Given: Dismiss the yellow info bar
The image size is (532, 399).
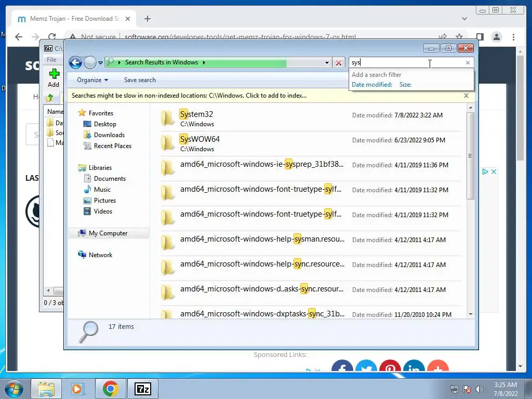Looking at the screenshot, I should tap(466, 96).
